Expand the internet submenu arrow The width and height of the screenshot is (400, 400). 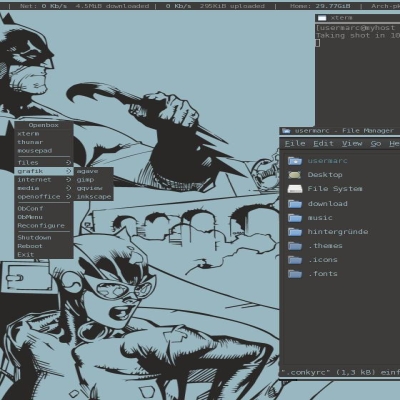pyautogui.click(x=68, y=180)
